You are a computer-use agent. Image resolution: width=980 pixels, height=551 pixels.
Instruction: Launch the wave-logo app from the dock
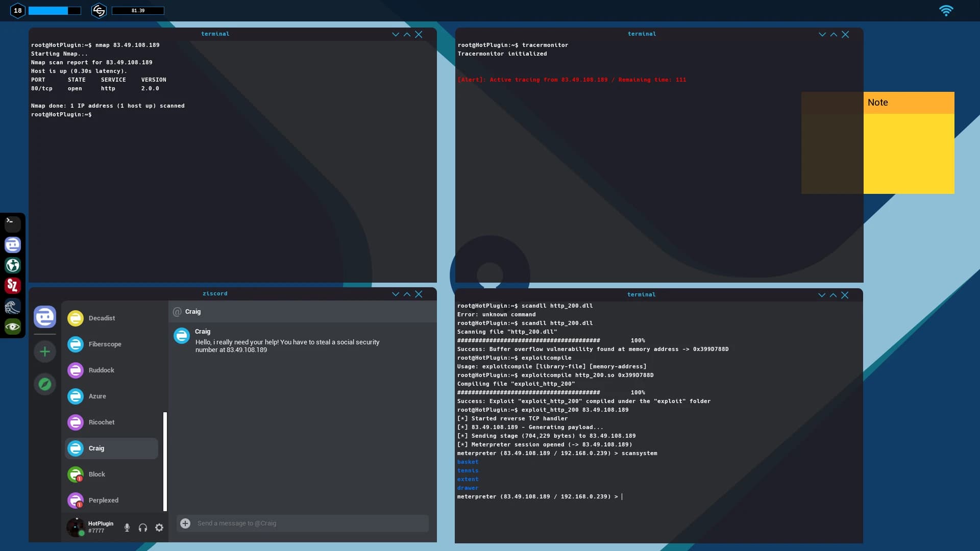13,307
